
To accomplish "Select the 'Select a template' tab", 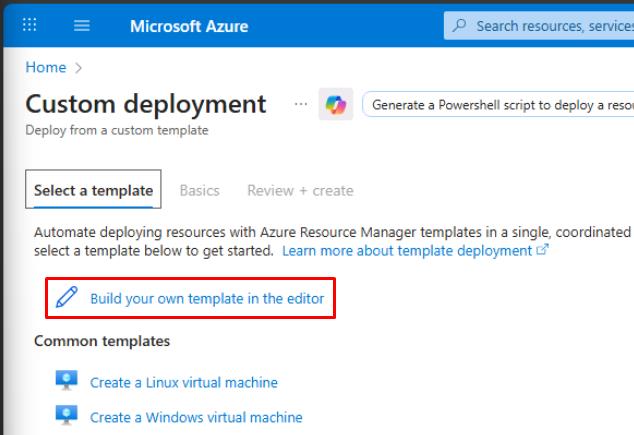I will click(93, 190).
